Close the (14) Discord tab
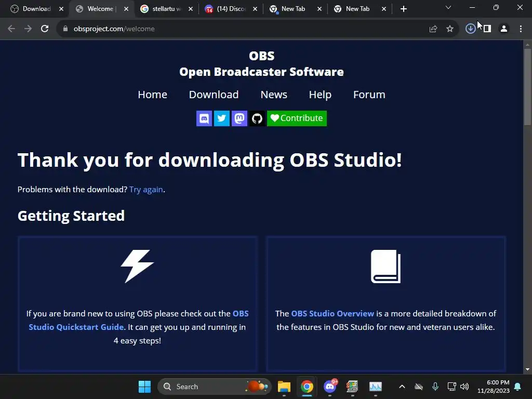The image size is (532, 399). coord(255,9)
